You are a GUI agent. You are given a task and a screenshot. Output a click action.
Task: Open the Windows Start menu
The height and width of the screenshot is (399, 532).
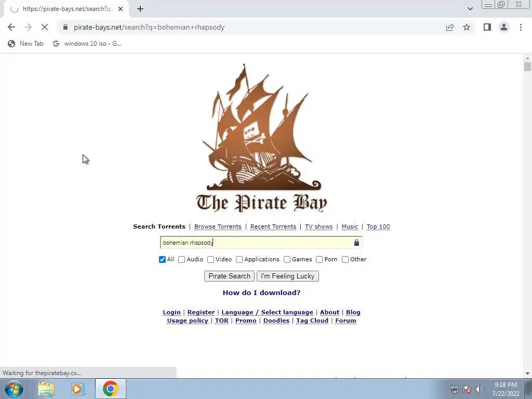[x=14, y=389]
